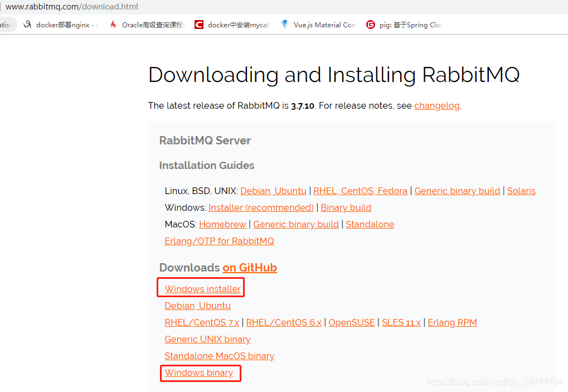This screenshot has height=392, width=568.
Task: Open Erlang/OTP for RabbitMQ link
Action: pyautogui.click(x=219, y=241)
